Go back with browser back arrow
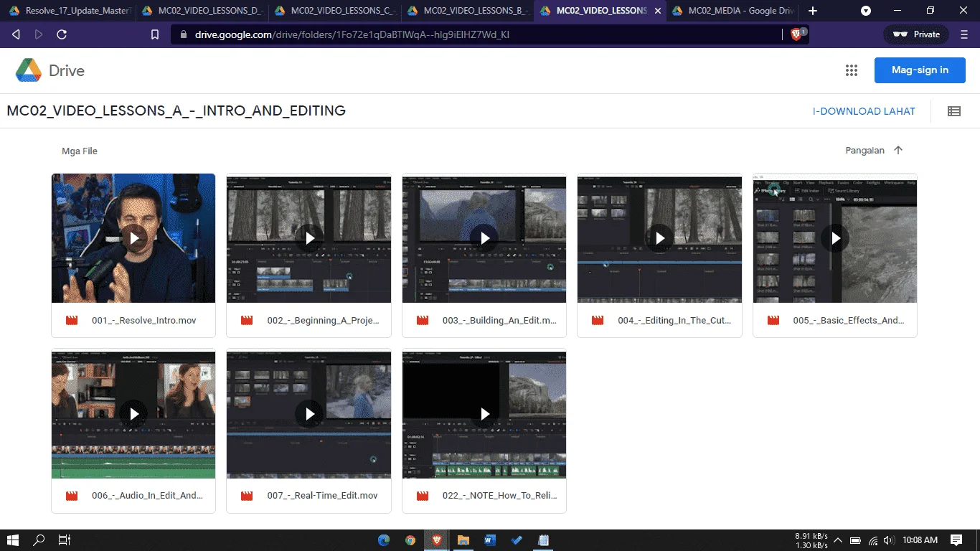This screenshot has height=551, width=980. [x=16, y=34]
